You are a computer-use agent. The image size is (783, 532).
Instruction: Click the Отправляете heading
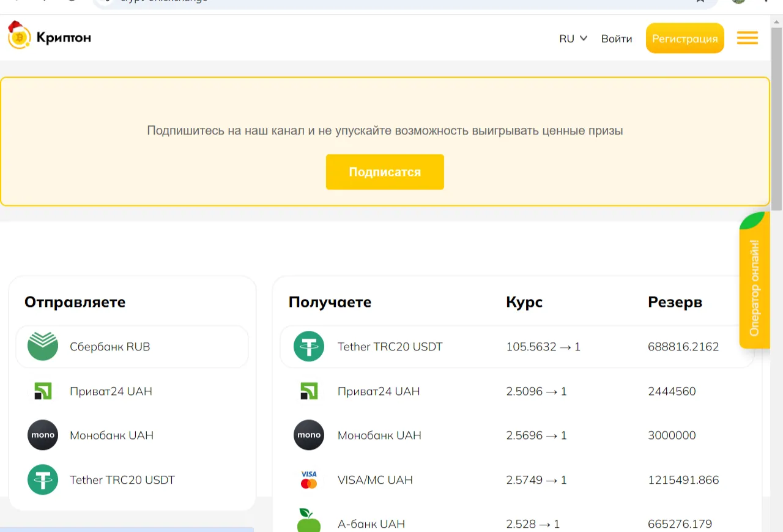pyautogui.click(x=75, y=302)
